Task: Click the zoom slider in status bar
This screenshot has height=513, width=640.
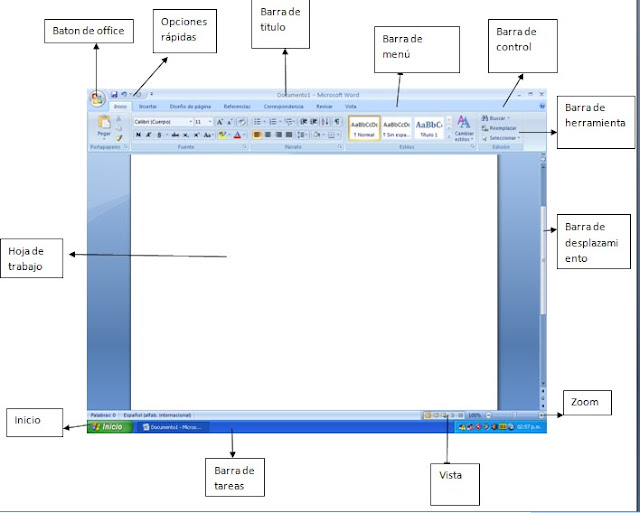Action: coord(515,415)
